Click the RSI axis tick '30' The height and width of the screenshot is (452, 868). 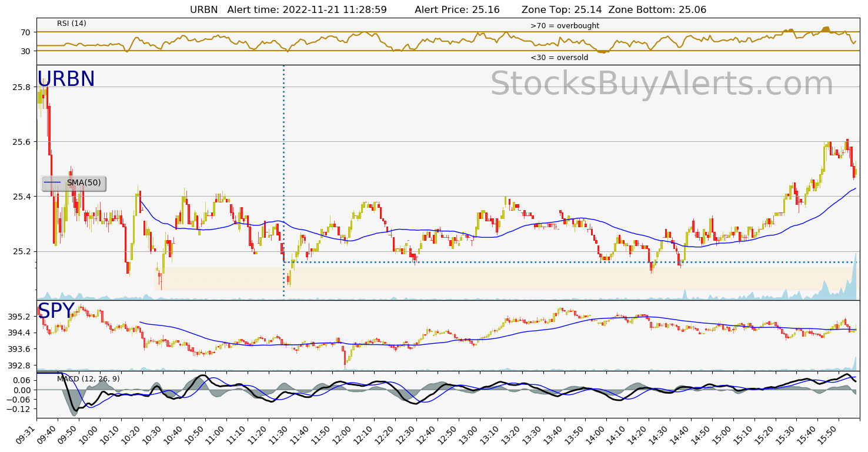click(x=26, y=51)
